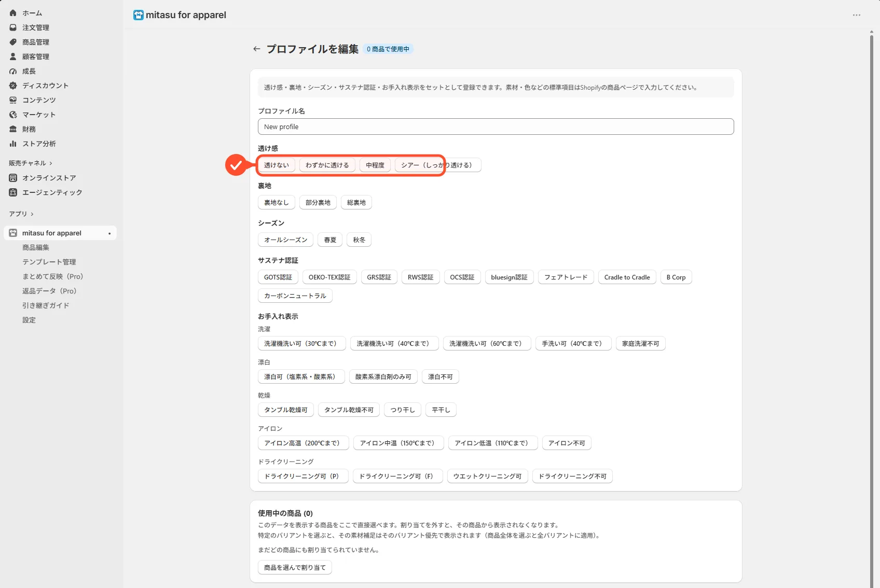
Task: Select the 透けない option
Action: click(277, 165)
